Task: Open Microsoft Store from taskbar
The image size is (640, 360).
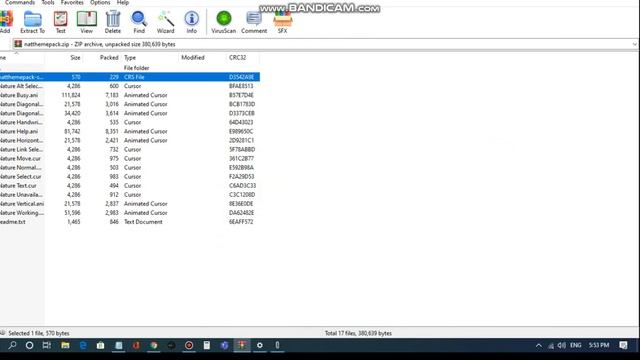Action: point(100,345)
